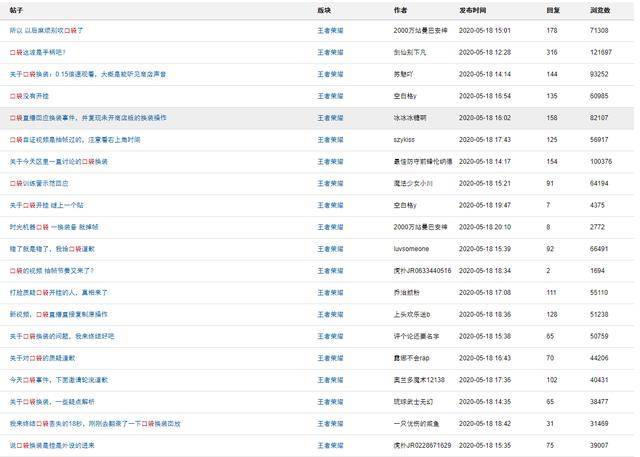Open 新视频,口袋直播直接复制原操作 post
This screenshot has height=457, width=640.
tap(58, 314)
